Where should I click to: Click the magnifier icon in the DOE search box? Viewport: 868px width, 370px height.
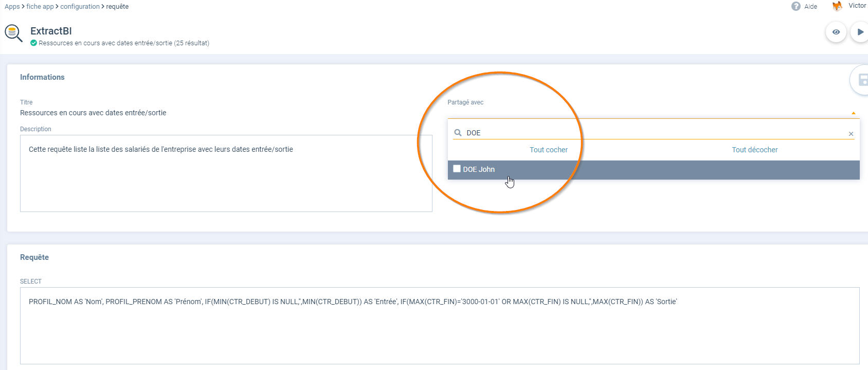(x=458, y=133)
